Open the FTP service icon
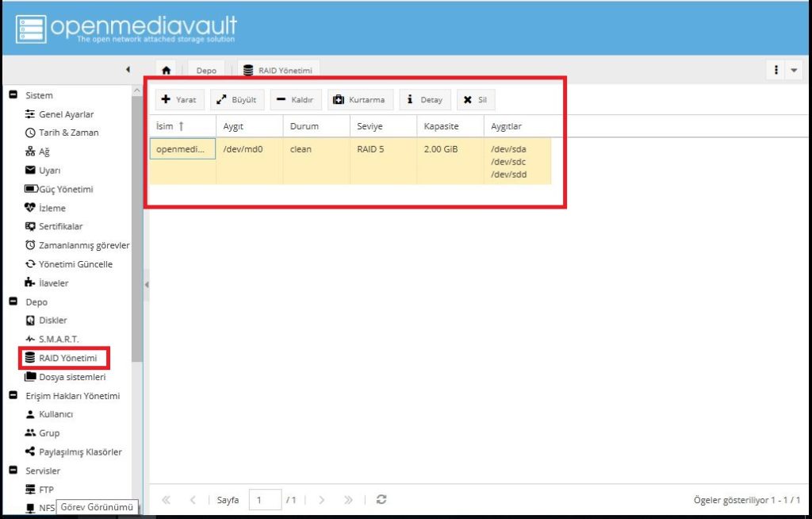Image resolution: width=812 pixels, height=519 pixels. coord(30,489)
